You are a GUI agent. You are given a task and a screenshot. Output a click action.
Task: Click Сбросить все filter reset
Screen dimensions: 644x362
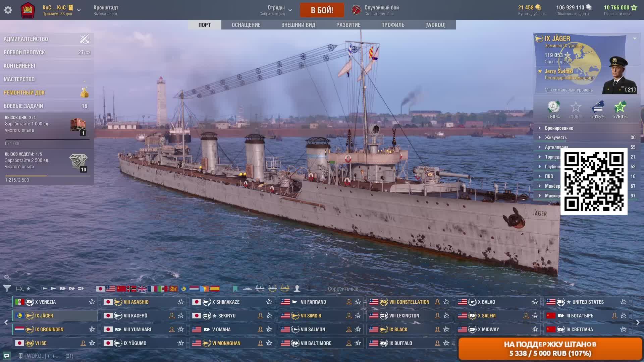tap(343, 289)
